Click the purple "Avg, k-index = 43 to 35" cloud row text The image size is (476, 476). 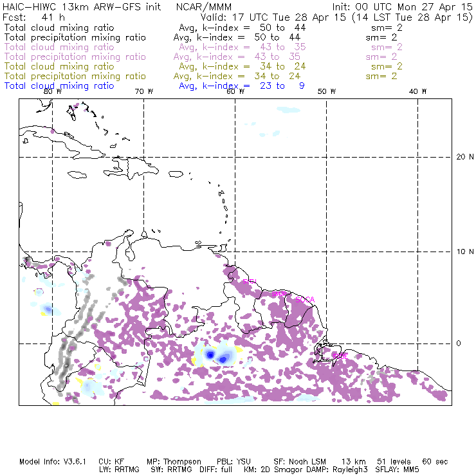click(243, 47)
